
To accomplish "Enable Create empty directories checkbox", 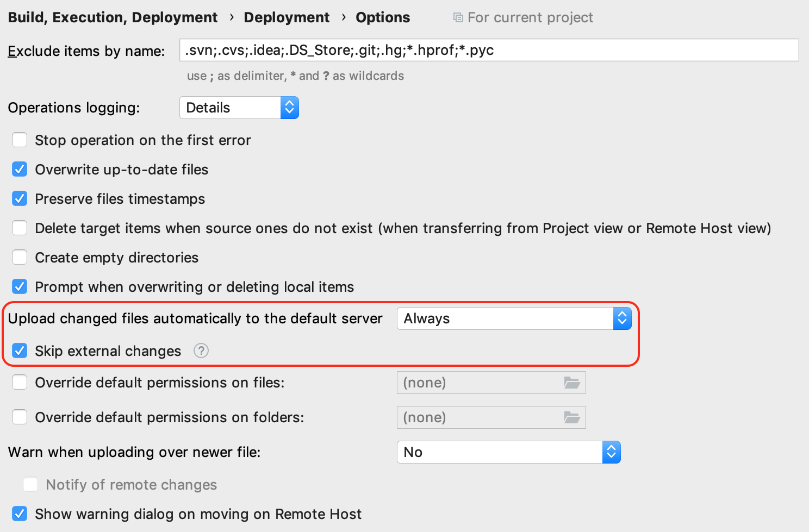I will coord(20,258).
